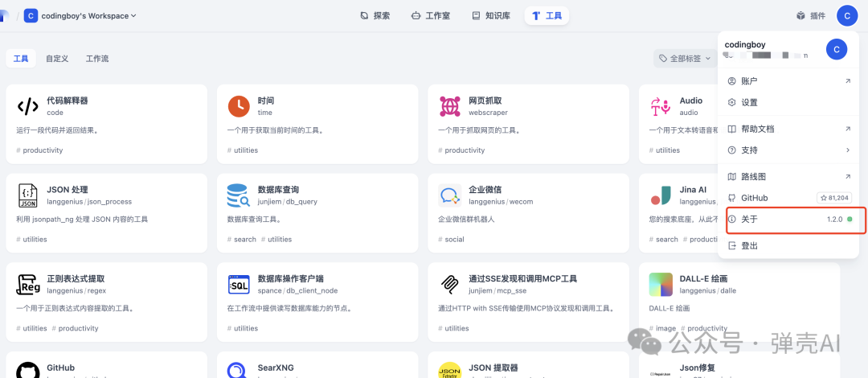The width and height of the screenshot is (868, 378).
Task: Click the 数据库操作客户端 SQL icon
Action: point(239,285)
